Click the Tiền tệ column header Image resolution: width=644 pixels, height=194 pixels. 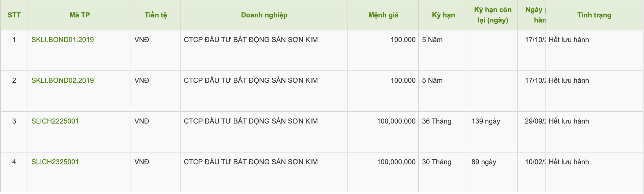(x=156, y=15)
